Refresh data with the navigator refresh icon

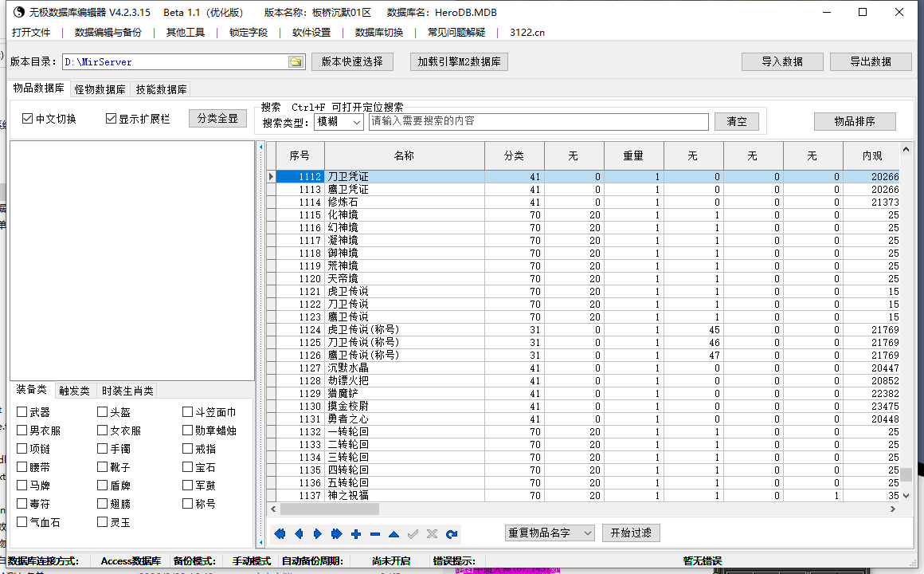(452, 534)
